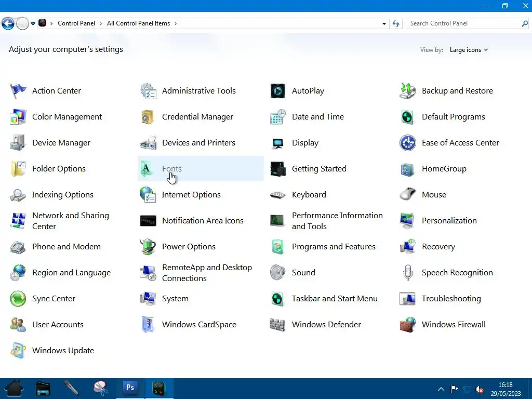Open the Fonts letter A icon

tap(146, 169)
